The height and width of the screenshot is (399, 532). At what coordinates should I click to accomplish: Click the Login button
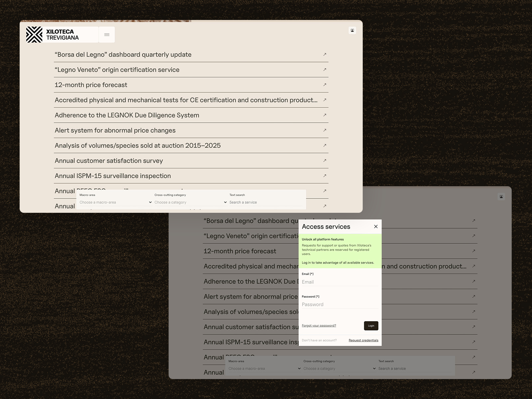pos(371,326)
